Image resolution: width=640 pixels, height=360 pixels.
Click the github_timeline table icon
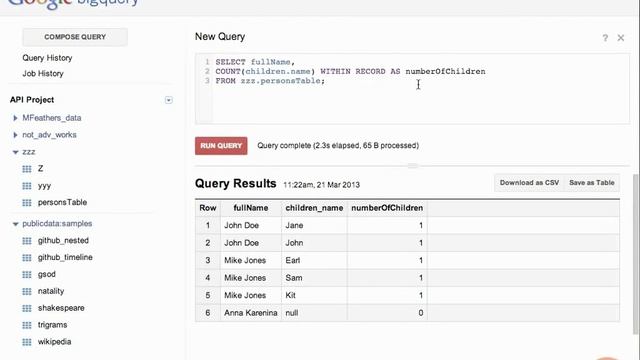point(27,258)
